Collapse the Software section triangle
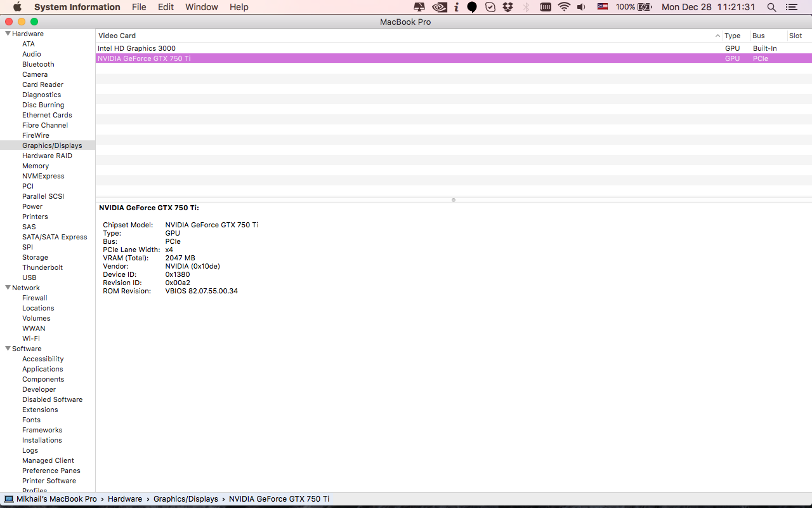The height and width of the screenshot is (508, 812). (x=8, y=349)
